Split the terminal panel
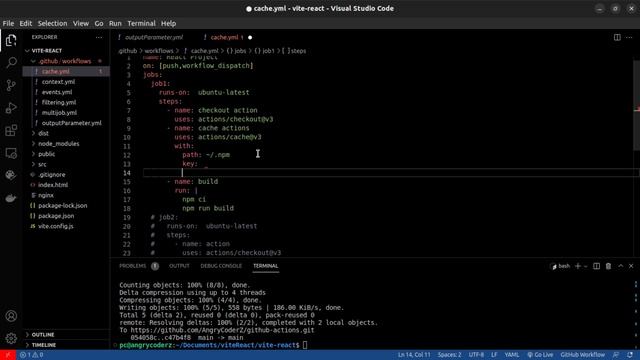 (x=596, y=266)
